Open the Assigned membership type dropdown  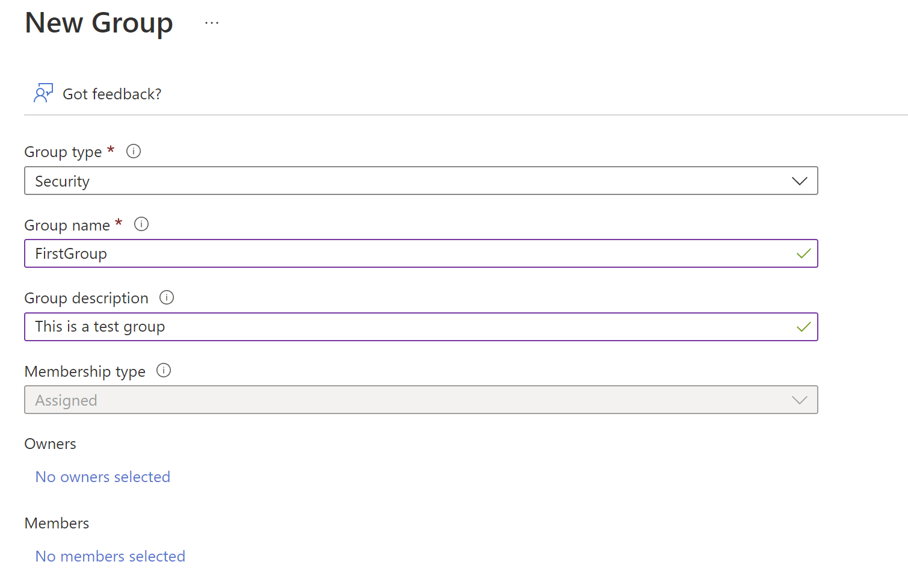(x=409, y=400)
